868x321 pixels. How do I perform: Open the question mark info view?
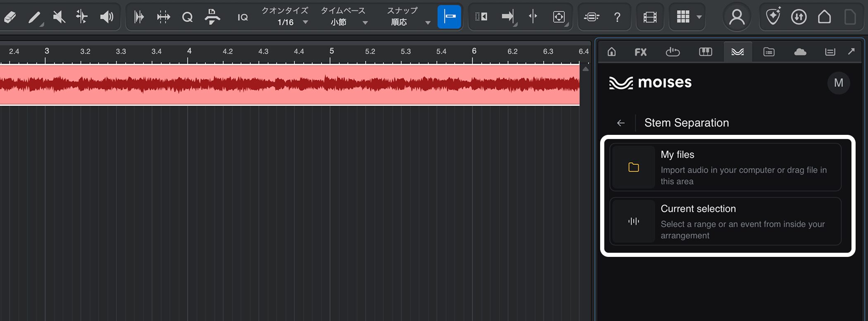pyautogui.click(x=617, y=17)
